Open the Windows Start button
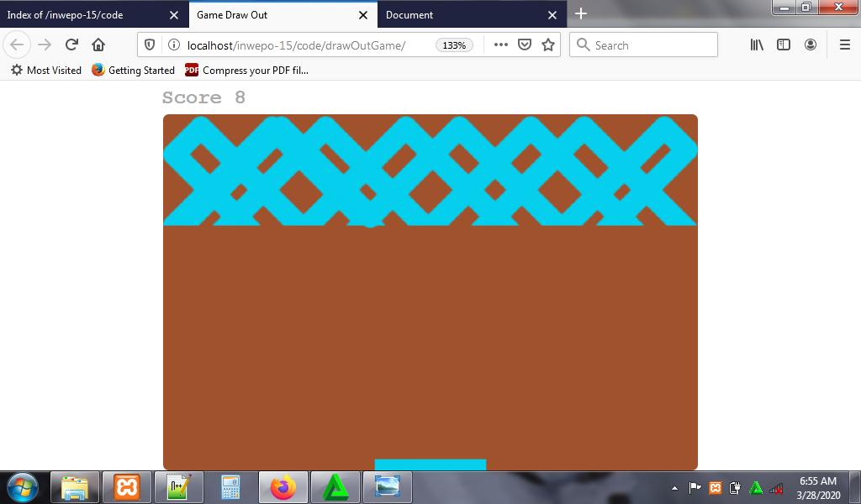Viewport: 861px width, 504px height. (x=23, y=487)
